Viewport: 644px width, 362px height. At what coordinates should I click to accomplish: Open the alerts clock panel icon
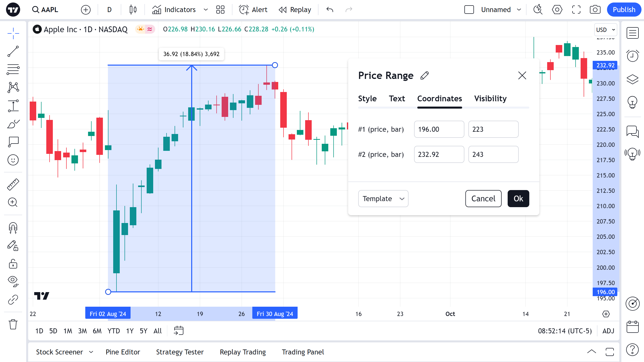coord(632,56)
